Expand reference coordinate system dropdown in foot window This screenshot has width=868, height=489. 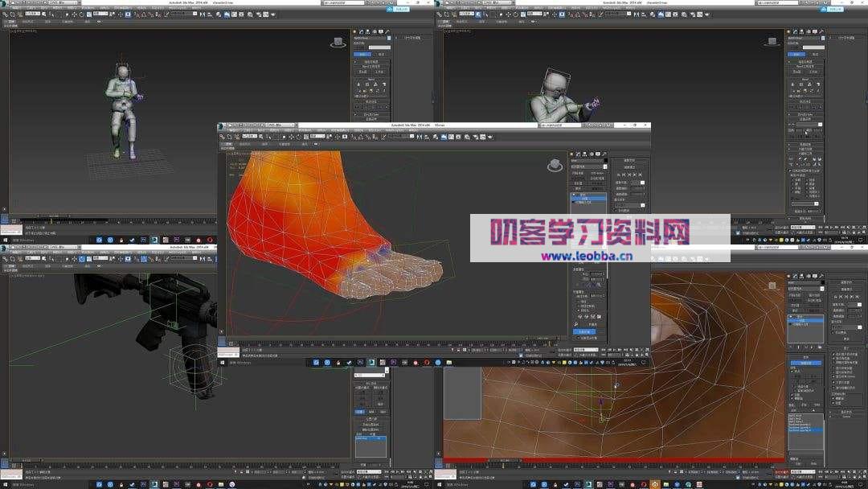click(x=317, y=137)
